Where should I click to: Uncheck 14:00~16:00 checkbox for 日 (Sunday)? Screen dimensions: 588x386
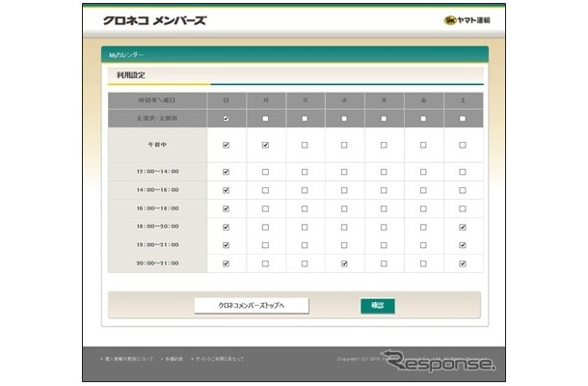tap(226, 190)
